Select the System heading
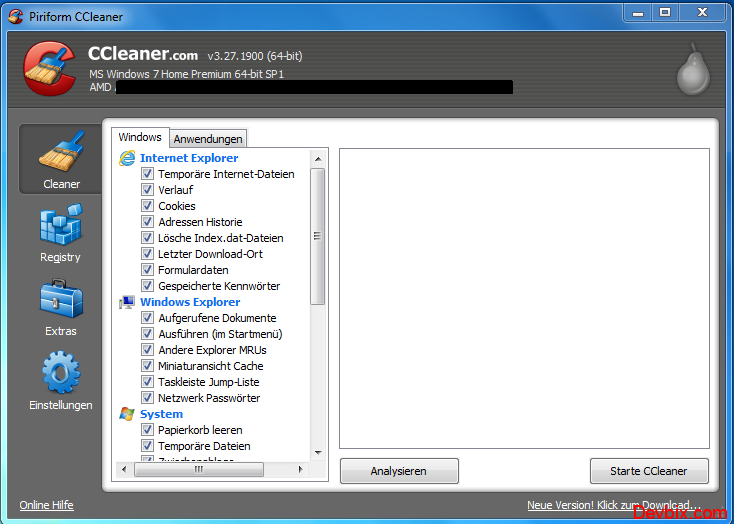734x524 pixels. (161, 414)
